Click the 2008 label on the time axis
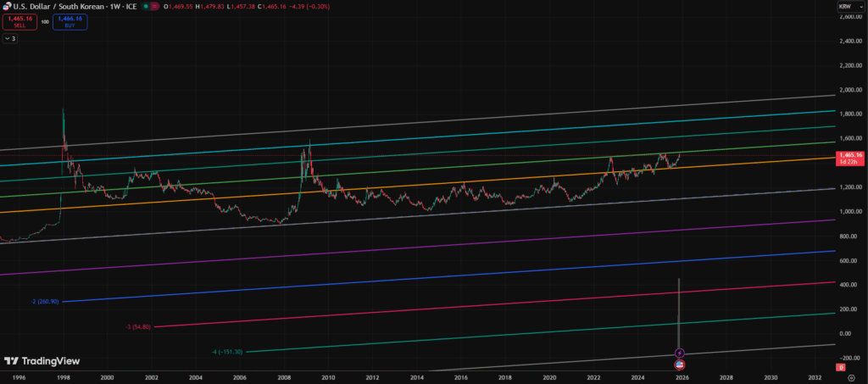Image resolution: width=868 pixels, height=384 pixels. tap(284, 377)
